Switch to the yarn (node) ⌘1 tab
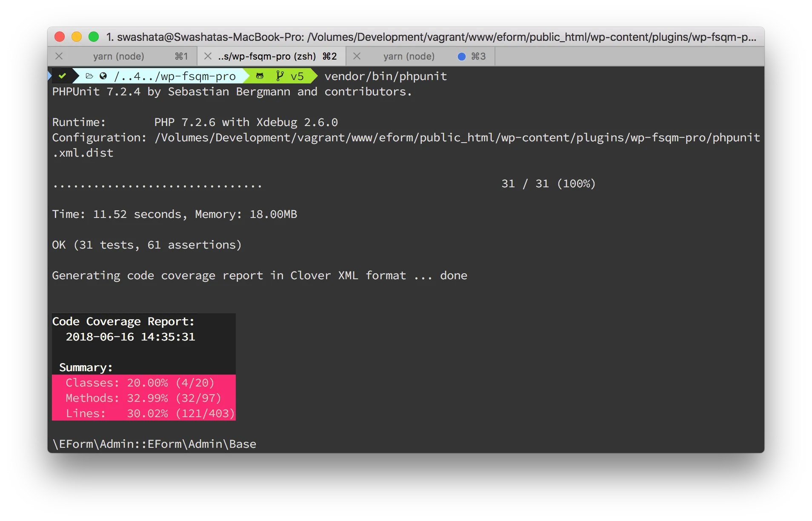 tap(123, 56)
